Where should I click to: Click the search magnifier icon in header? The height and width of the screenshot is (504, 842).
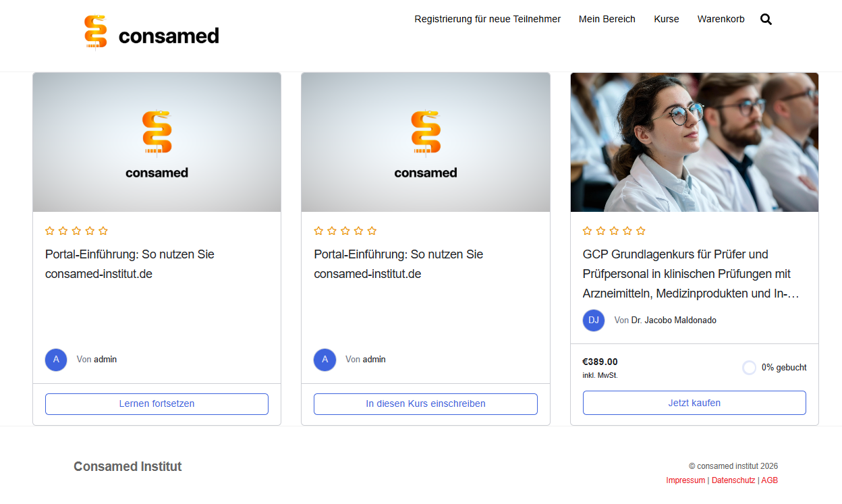[766, 20]
